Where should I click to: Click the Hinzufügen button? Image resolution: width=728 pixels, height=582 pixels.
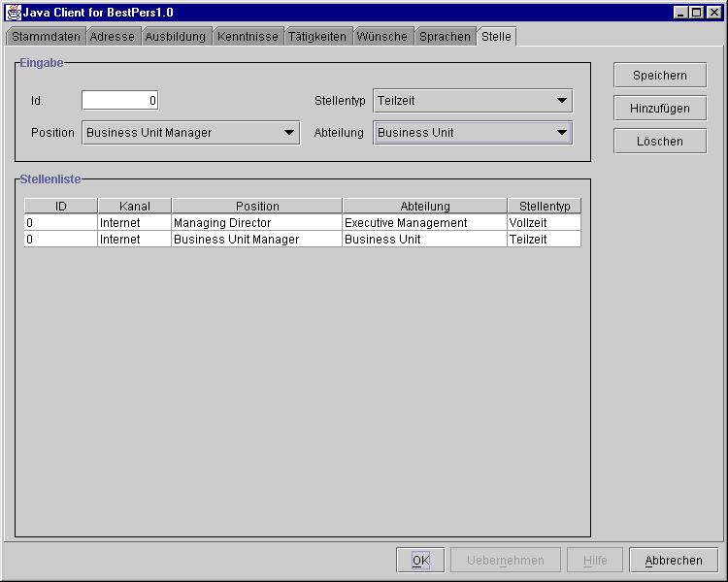(660, 109)
